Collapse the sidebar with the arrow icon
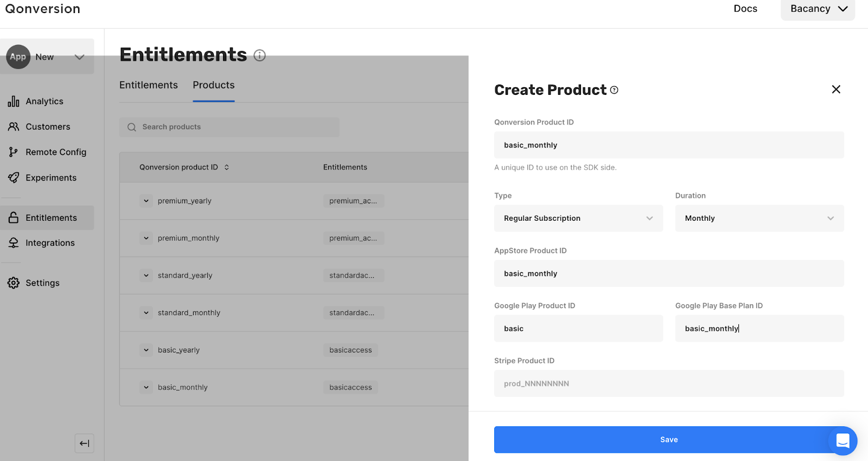 84,443
